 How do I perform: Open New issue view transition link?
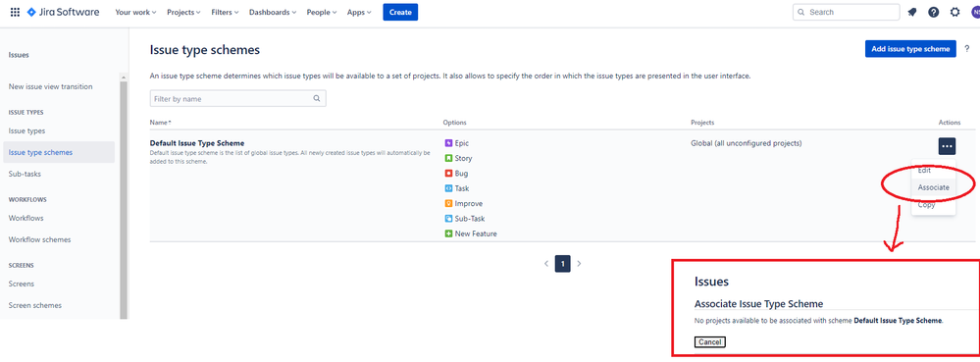51,87
